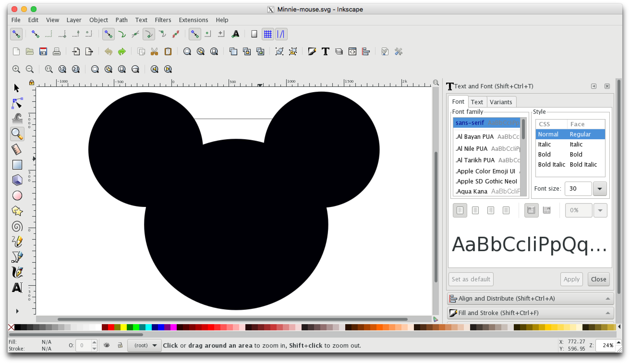
Task: Click the Font size input field
Action: click(x=578, y=188)
